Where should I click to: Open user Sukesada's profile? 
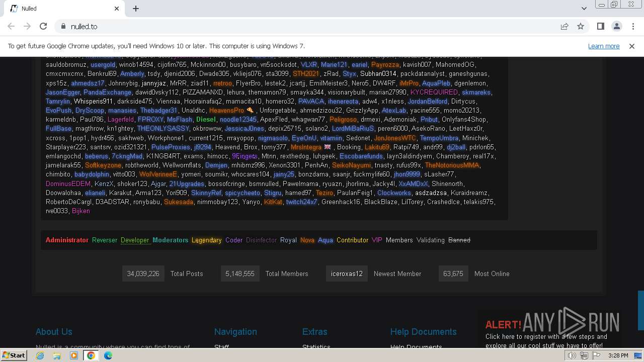click(x=179, y=202)
